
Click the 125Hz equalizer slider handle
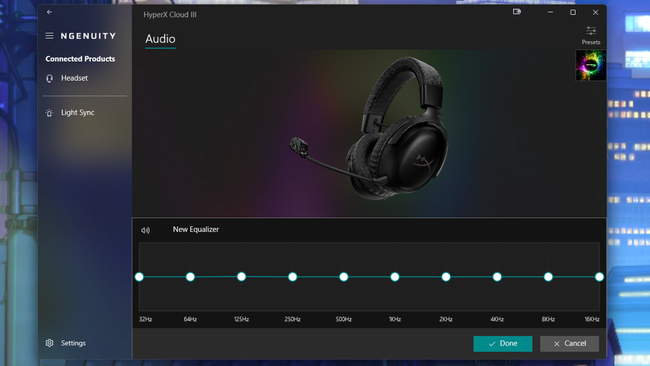click(241, 276)
